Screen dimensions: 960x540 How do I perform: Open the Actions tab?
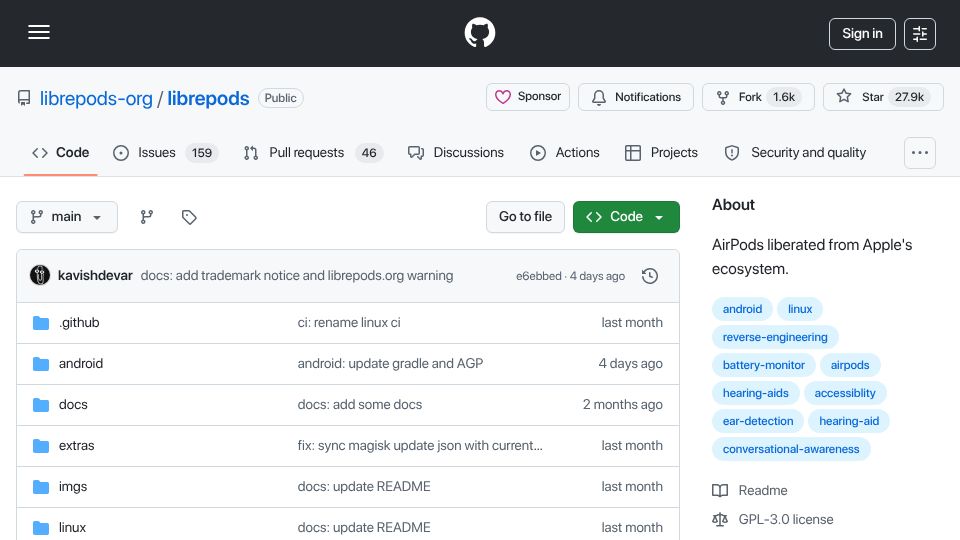[x=564, y=152]
